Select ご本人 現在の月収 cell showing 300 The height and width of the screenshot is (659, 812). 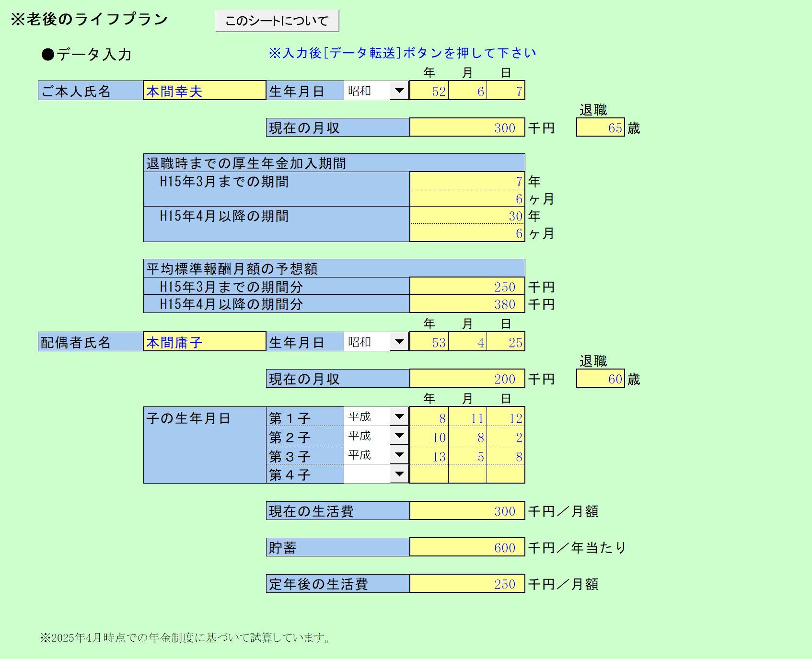[467, 127]
